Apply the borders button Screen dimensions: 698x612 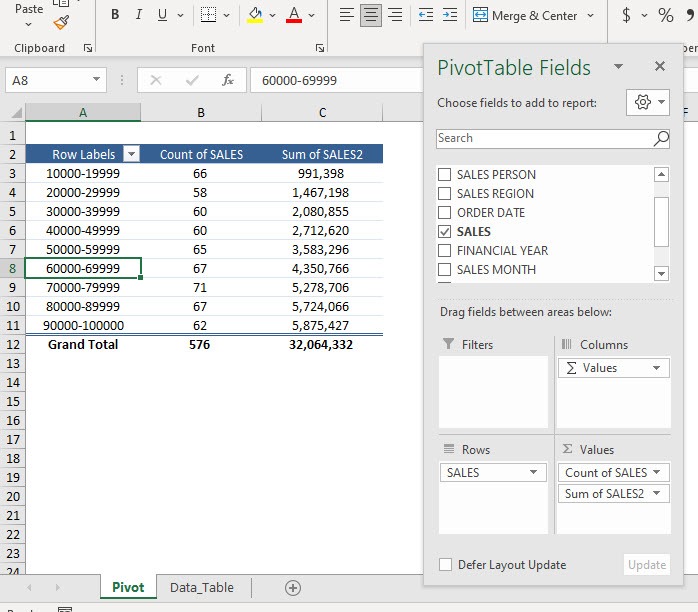pyautogui.click(x=208, y=15)
